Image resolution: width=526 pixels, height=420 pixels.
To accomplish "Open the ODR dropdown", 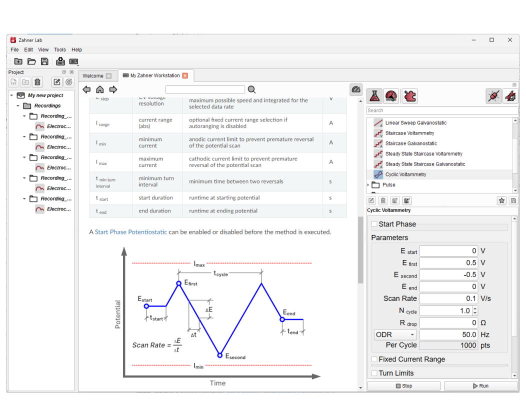I will click(395, 334).
